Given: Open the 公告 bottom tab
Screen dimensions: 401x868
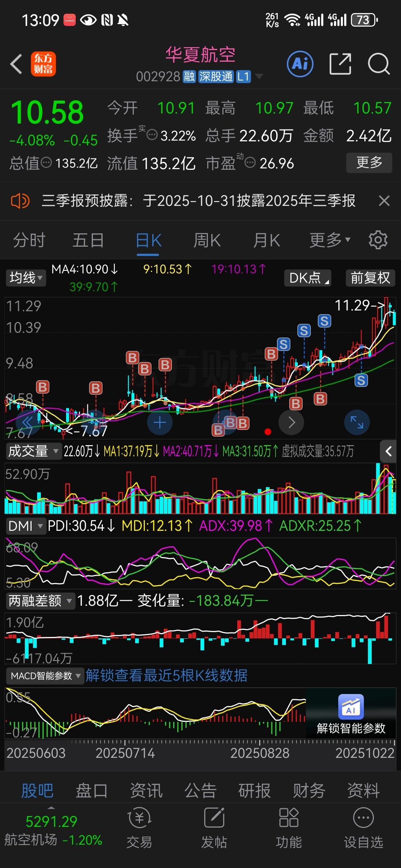Looking at the screenshot, I should click(200, 791).
